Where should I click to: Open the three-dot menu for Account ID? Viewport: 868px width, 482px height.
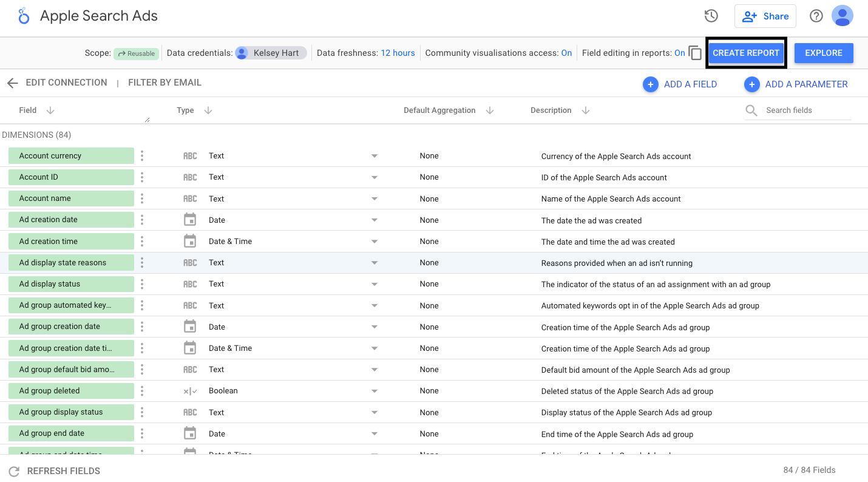point(142,177)
